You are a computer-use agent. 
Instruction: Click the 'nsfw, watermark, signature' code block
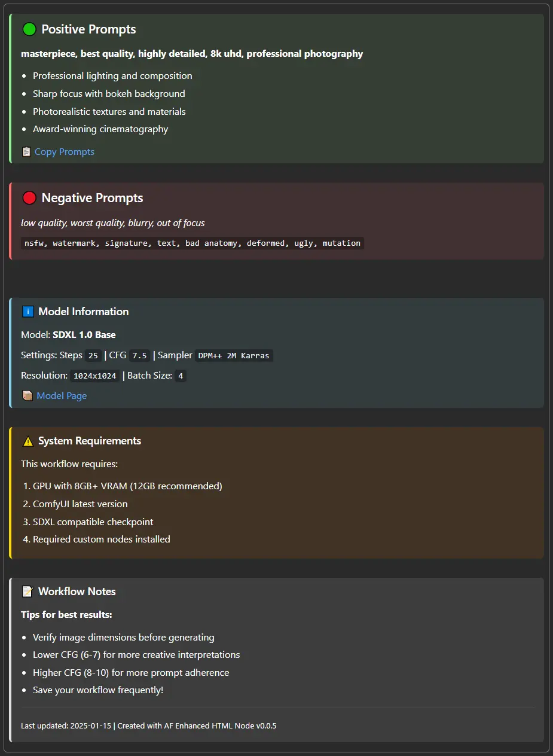click(x=193, y=243)
